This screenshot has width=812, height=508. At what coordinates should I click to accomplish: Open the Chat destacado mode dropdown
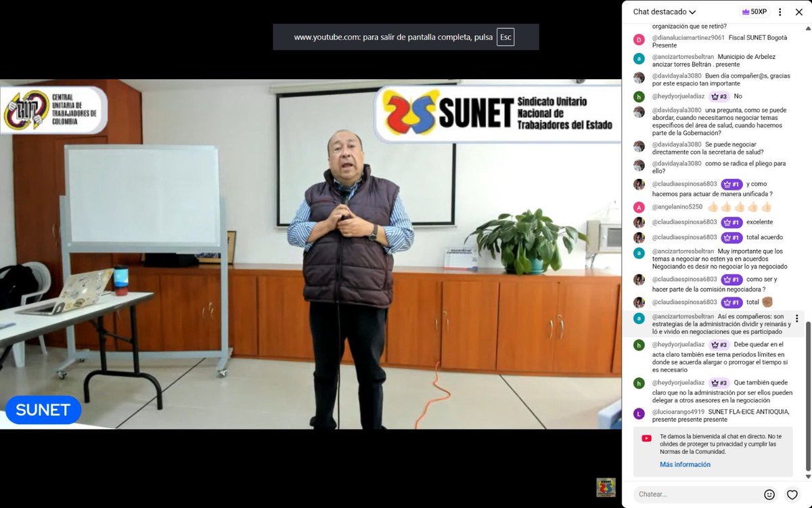coord(664,12)
